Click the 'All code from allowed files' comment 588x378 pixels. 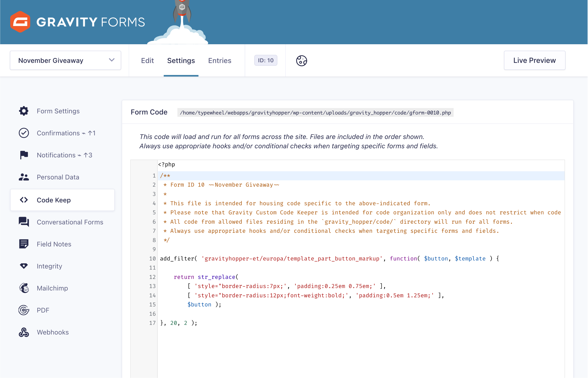coord(338,222)
